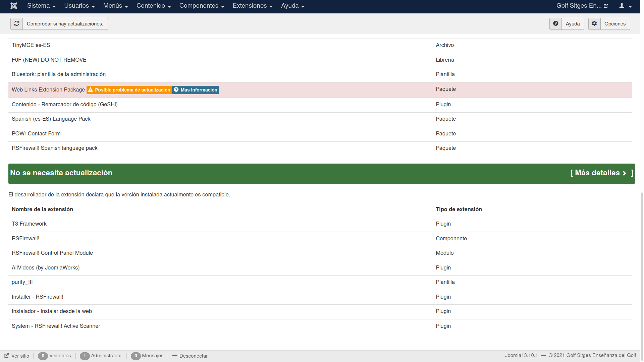Click the Administrador count badge
Viewport: 644px width, 362px height.
coord(85,356)
